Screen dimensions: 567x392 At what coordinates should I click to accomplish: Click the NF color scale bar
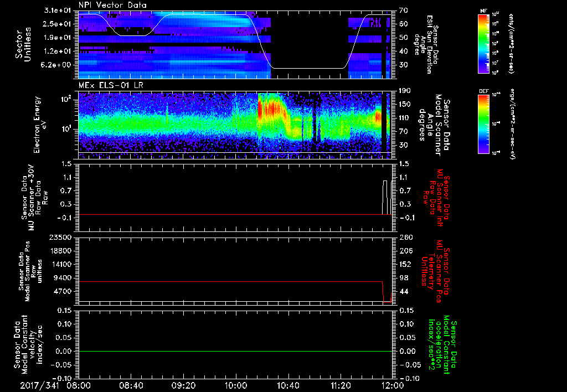point(483,44)
